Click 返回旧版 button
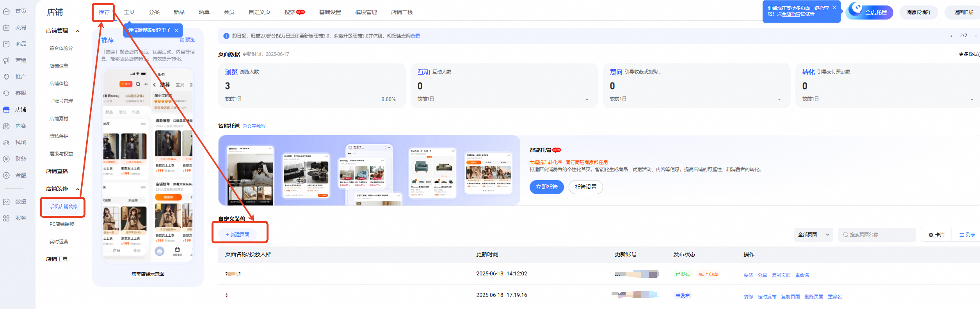 coord(963,13)
